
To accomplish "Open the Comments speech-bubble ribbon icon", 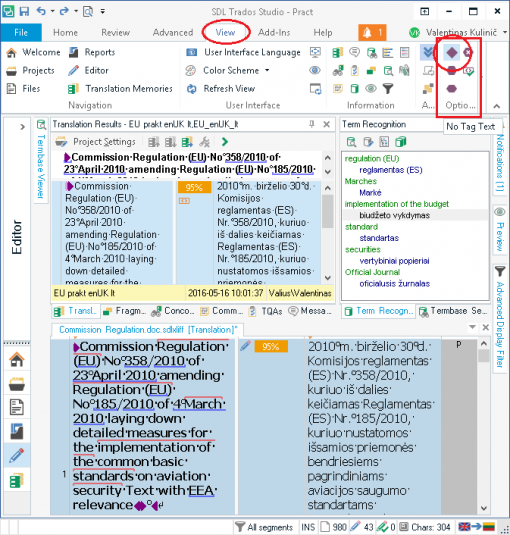I will point(354,52).
